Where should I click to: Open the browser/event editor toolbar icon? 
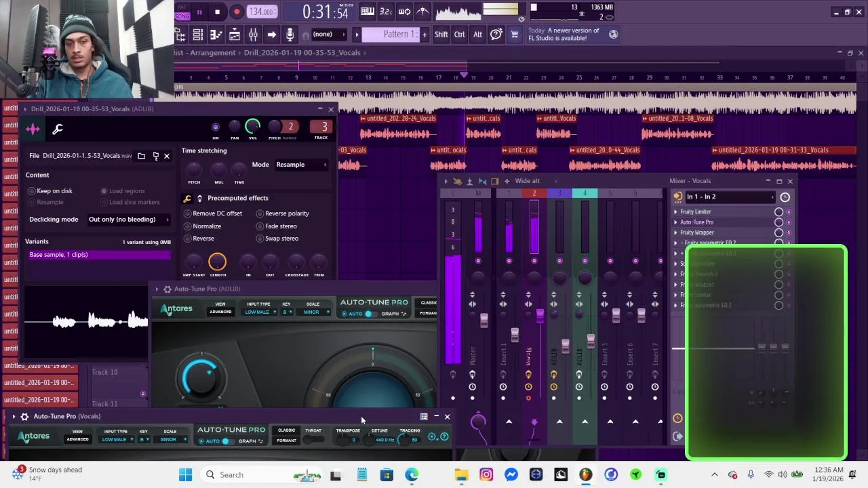pos(180,35)
